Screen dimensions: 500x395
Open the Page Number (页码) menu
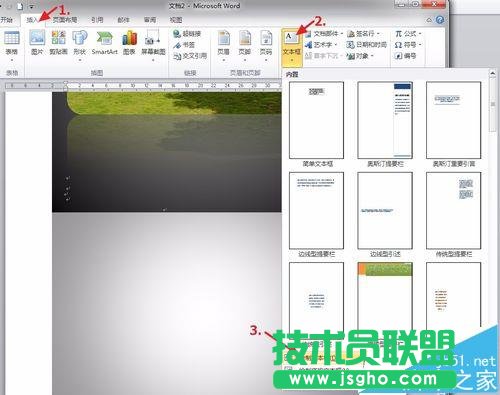266,45
